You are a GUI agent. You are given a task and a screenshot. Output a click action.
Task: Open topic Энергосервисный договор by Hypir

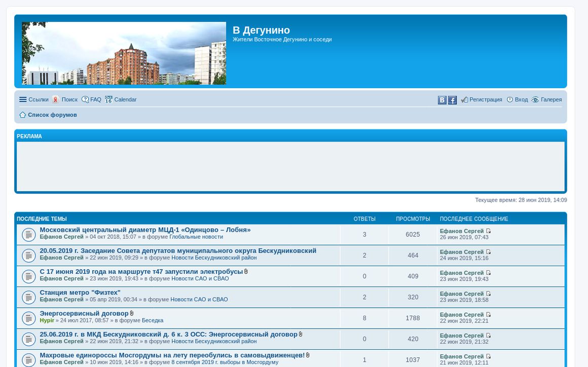(x=84, y=313)
